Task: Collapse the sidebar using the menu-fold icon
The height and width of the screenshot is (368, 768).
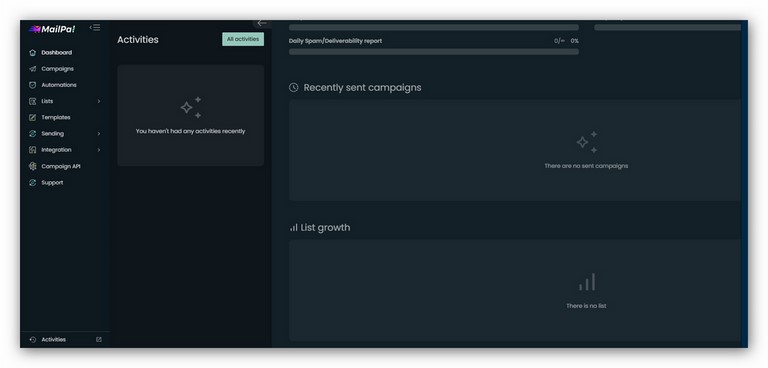Action: coord(95,27)
